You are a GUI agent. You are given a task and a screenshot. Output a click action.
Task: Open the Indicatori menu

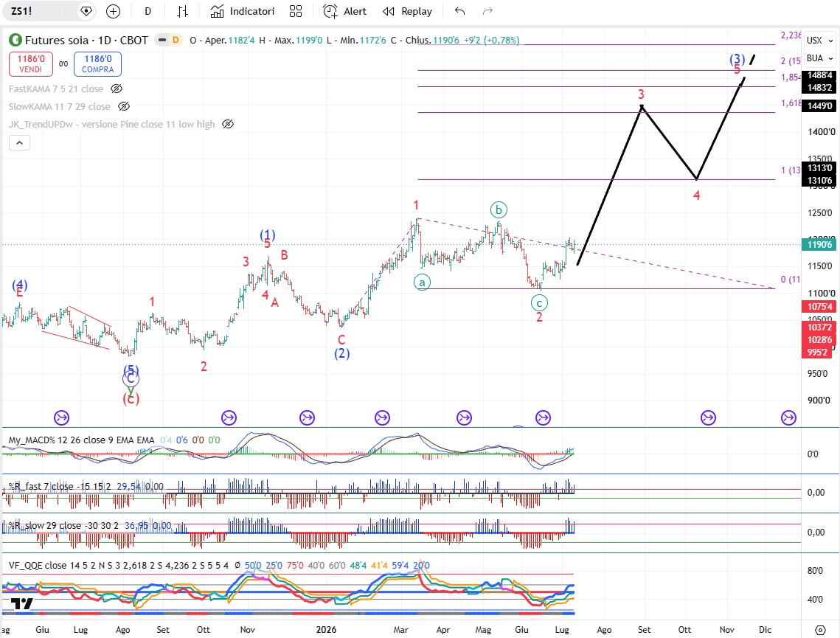(242, 11)
